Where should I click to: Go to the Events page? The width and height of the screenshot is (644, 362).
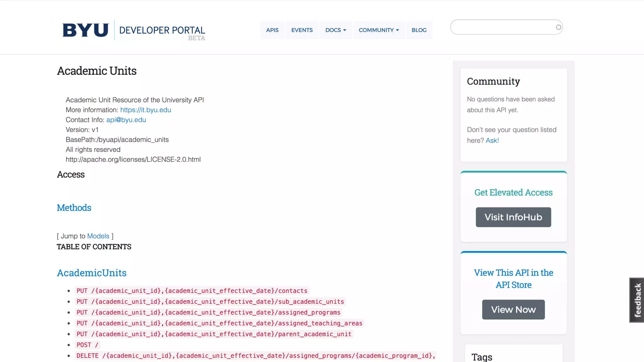coord(302,30)
